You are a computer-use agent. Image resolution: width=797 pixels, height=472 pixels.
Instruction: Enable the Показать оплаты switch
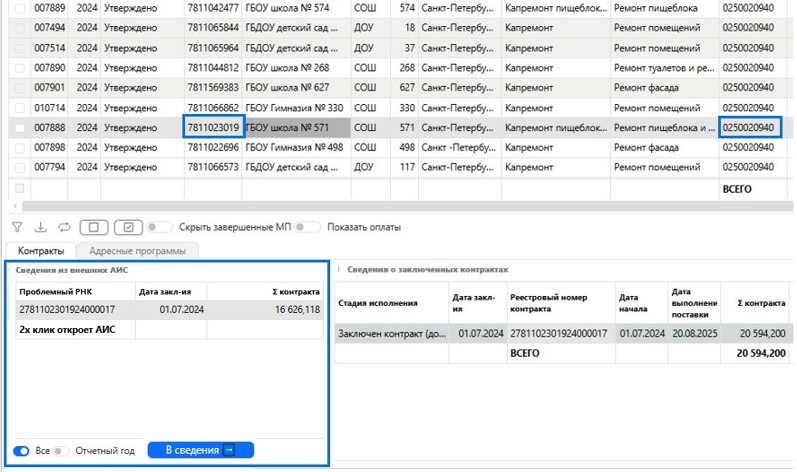(308, 227)
